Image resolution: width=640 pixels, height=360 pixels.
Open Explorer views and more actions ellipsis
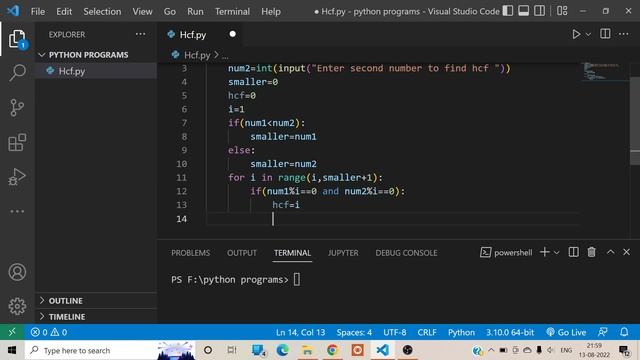click(x=140, y=34)
